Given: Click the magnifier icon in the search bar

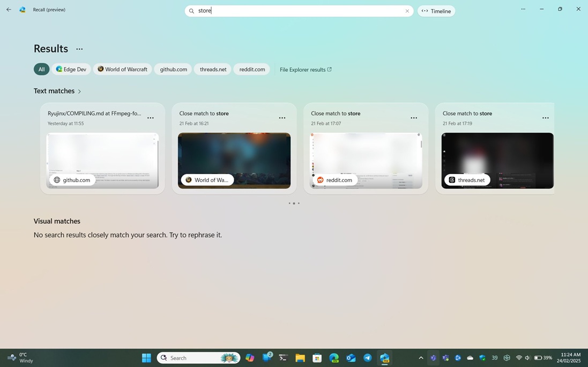Looking at the screenshot, I should coord(191,11).
